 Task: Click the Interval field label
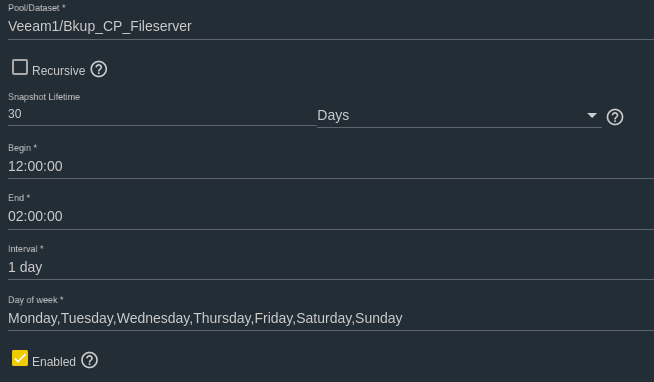25,249
